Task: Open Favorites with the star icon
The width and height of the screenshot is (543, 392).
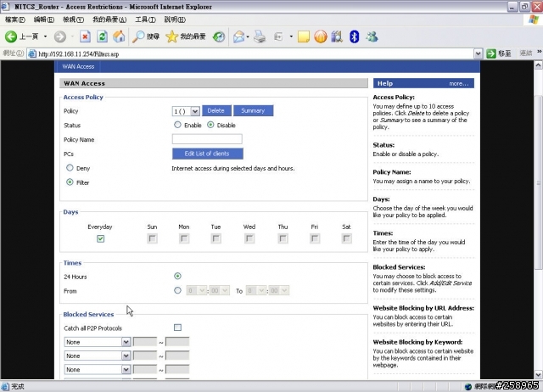Action: [x=171, y=36]
